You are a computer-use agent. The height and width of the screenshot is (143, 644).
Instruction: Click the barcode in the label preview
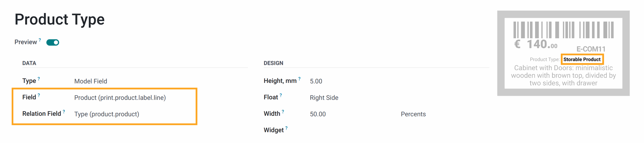(x=563, y=30)
